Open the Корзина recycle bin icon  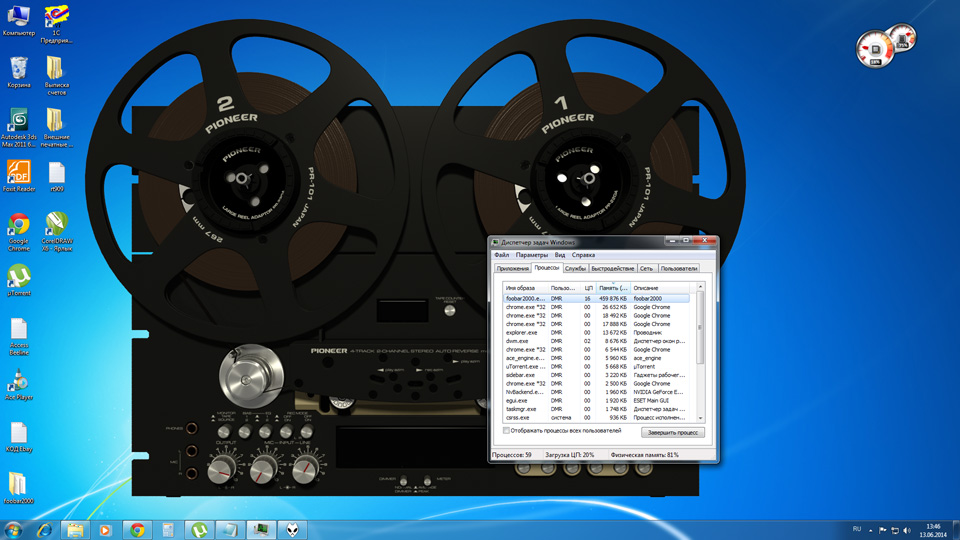pyautogui.click(x=18, y=69)
